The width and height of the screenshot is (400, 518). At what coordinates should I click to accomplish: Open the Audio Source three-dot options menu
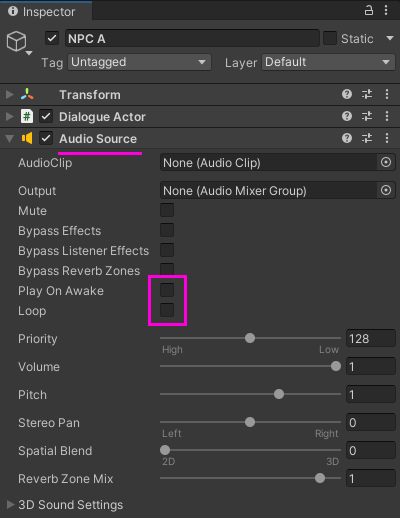tap(387, 138)
